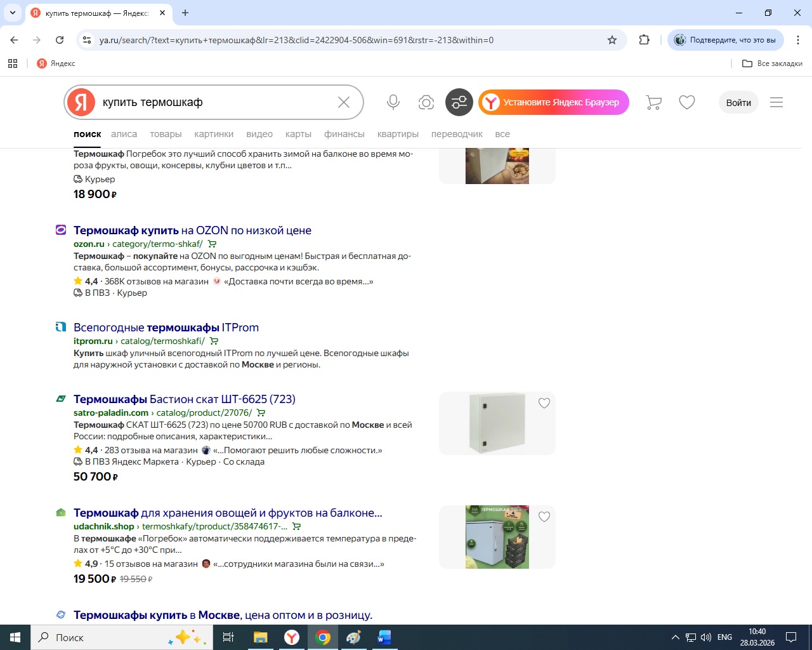View site information icon in address bar
Screen dimensions: 812x650
point(87,40)
